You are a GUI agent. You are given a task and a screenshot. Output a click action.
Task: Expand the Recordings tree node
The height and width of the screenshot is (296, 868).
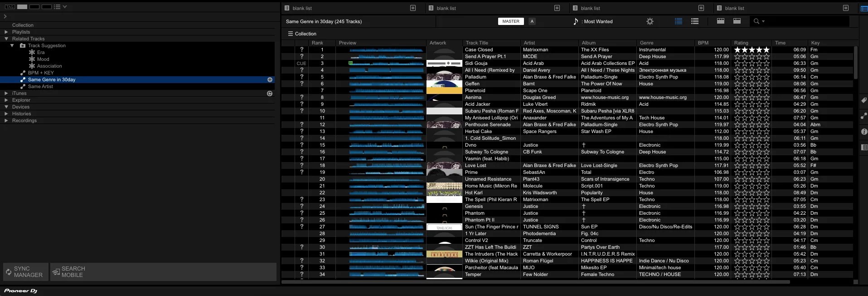tap(6, 120)
